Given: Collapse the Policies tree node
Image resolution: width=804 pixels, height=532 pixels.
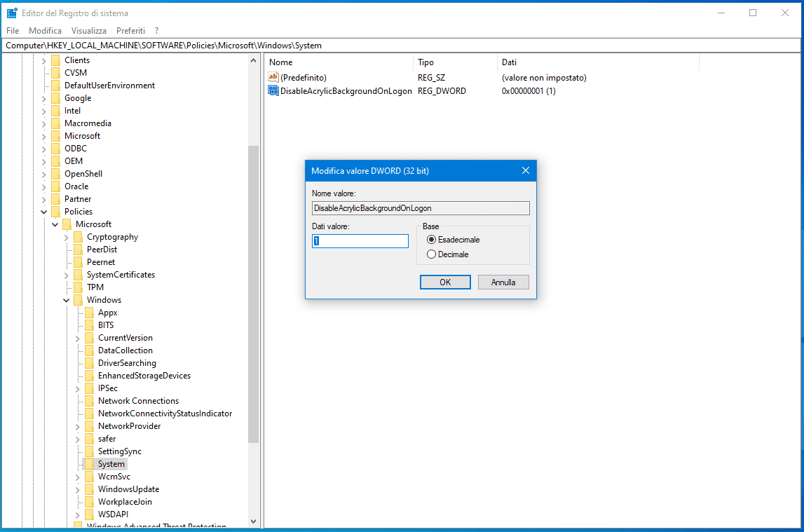Looking at the screenshot, I should click(x=44, y=212).
